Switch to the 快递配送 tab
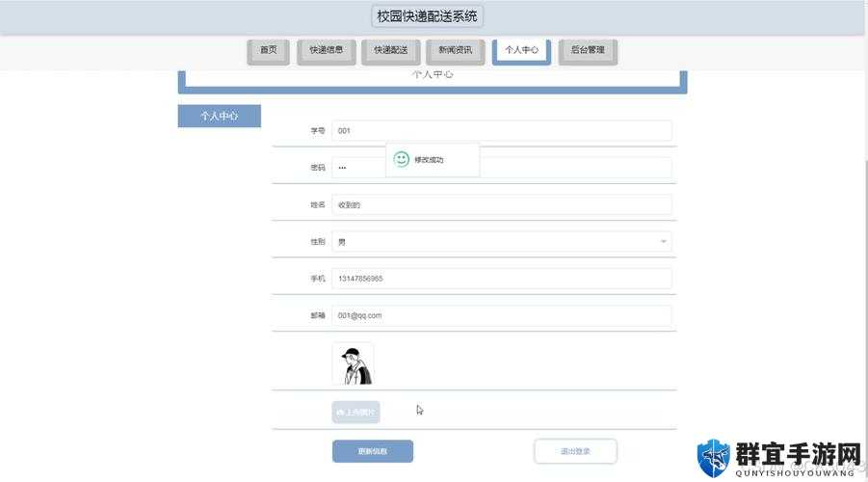The height and width of the screenshot is (482, 868). (391, 51)
